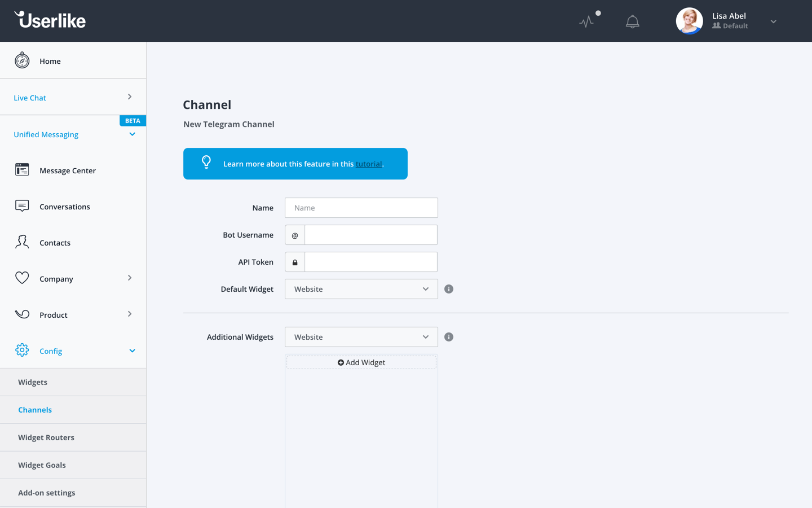812x508 pixels.
Task: Click the Conversations speech bubble icon
Action: coord(22,206)
